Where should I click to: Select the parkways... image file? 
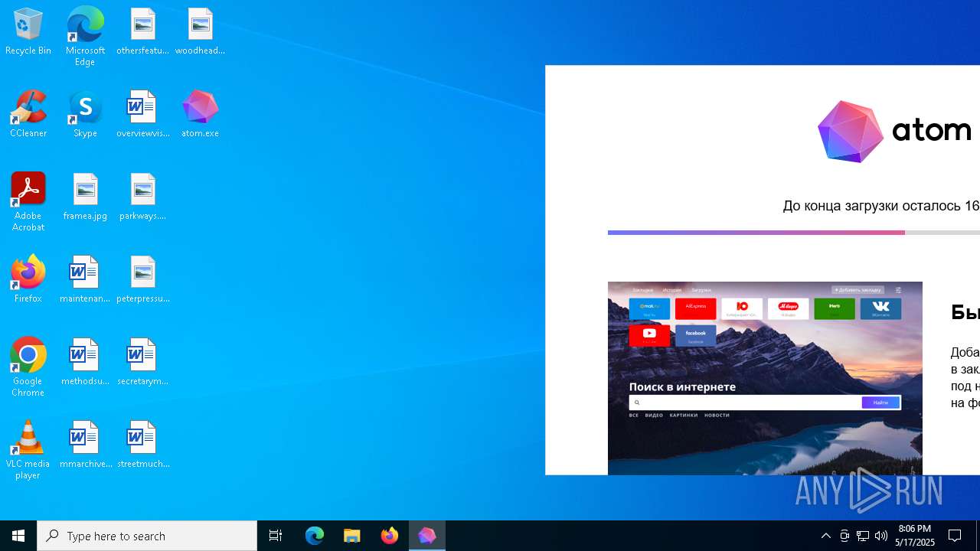coord(142,197)
